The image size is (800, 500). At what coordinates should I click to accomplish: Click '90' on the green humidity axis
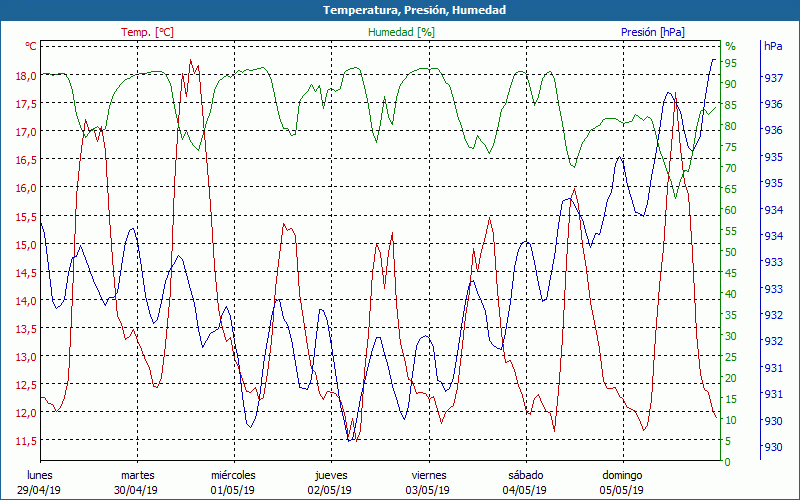[x=731, y=84]
